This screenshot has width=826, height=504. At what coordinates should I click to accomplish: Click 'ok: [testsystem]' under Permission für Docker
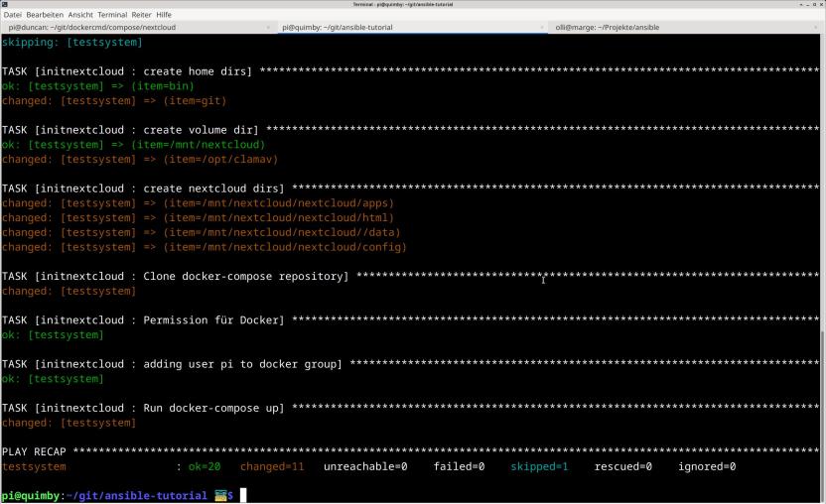[53, 334]
